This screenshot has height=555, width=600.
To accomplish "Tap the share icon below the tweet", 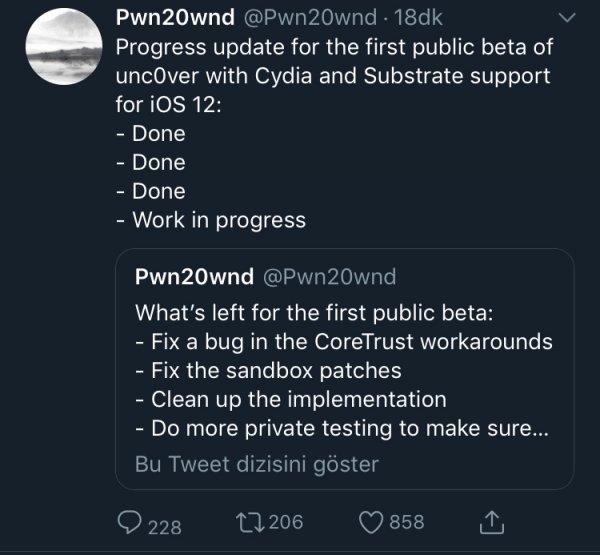I will click(x=492, y=521).
